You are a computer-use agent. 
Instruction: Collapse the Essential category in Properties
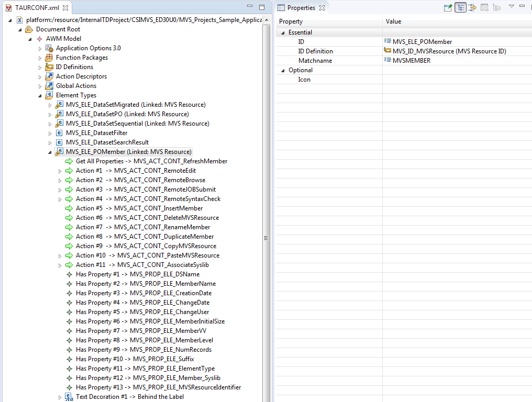point(283,32)
